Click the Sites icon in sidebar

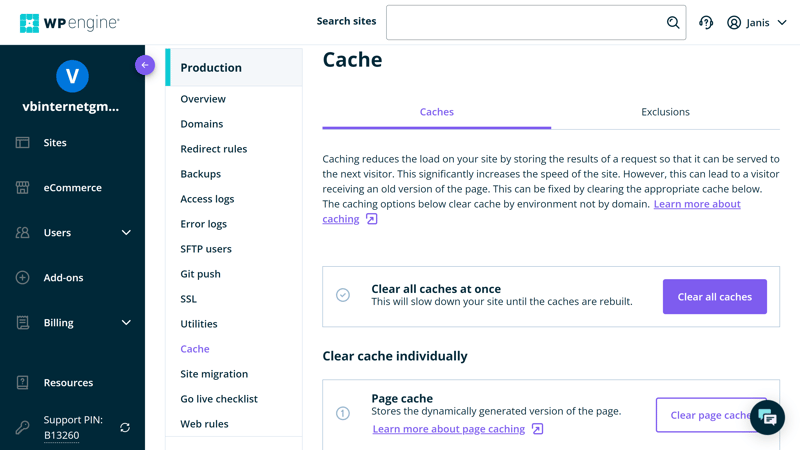point(23,143)
